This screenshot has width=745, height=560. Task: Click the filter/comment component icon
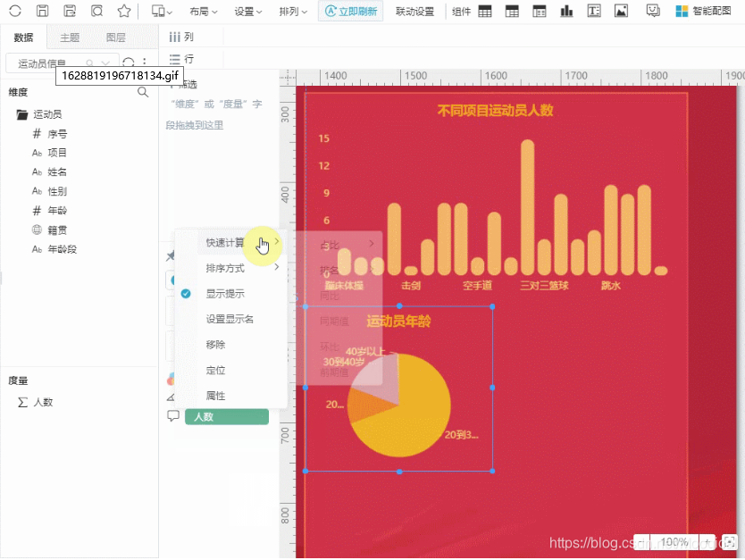[653, 11]
